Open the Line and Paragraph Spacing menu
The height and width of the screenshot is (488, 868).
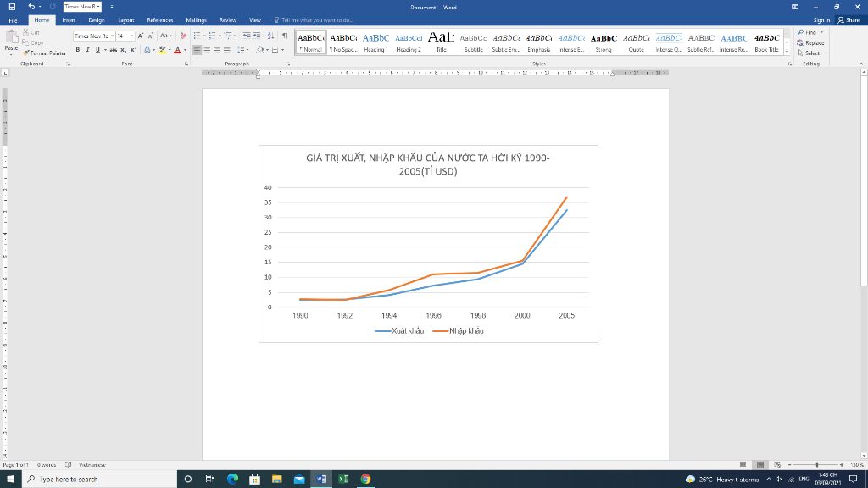pos(242,50)
